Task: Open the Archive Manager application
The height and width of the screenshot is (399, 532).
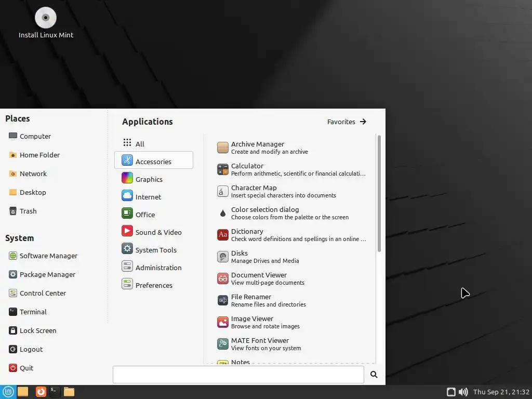Action: tap(292, 148)
